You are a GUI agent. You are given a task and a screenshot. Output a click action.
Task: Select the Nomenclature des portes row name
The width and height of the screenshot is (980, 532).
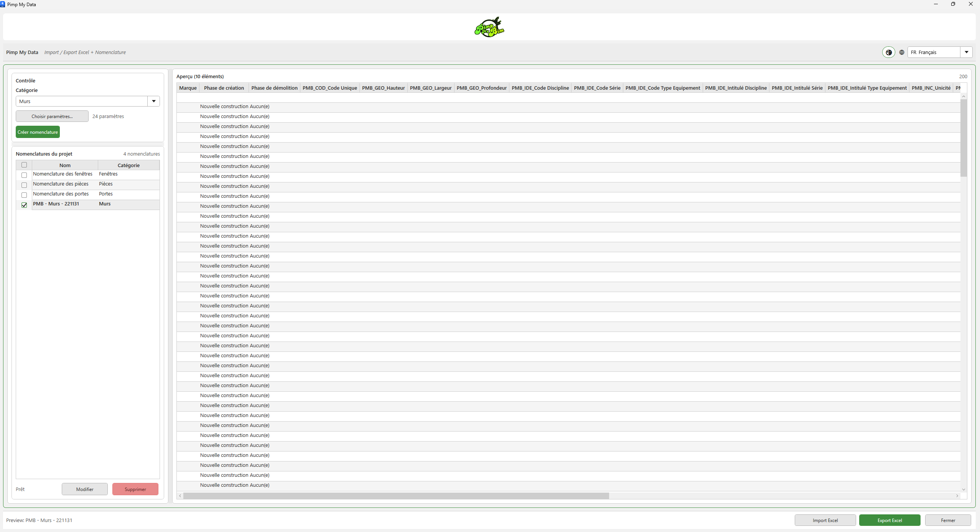(x=61, y=194)
